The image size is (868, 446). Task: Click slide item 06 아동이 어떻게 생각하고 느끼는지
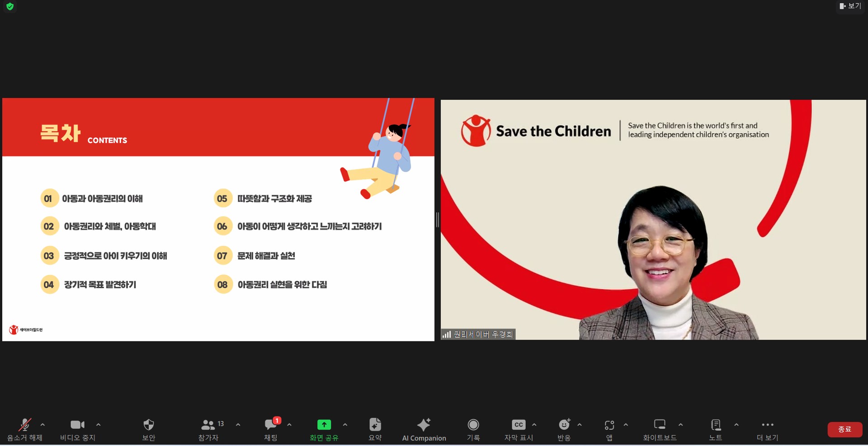point(298,226)
